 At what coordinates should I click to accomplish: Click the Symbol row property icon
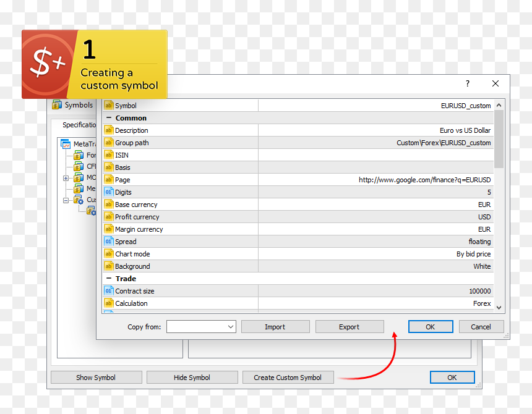point(109,106)
